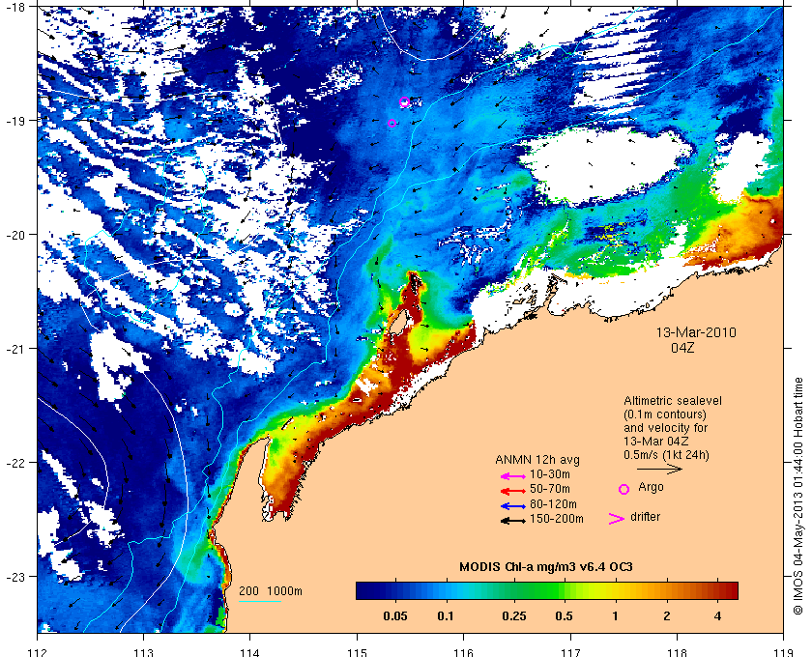The width and height of the screenshot is (812, 657).
Task: Click the colorbar value '0.25'
Action: click(x=514, y=616)
